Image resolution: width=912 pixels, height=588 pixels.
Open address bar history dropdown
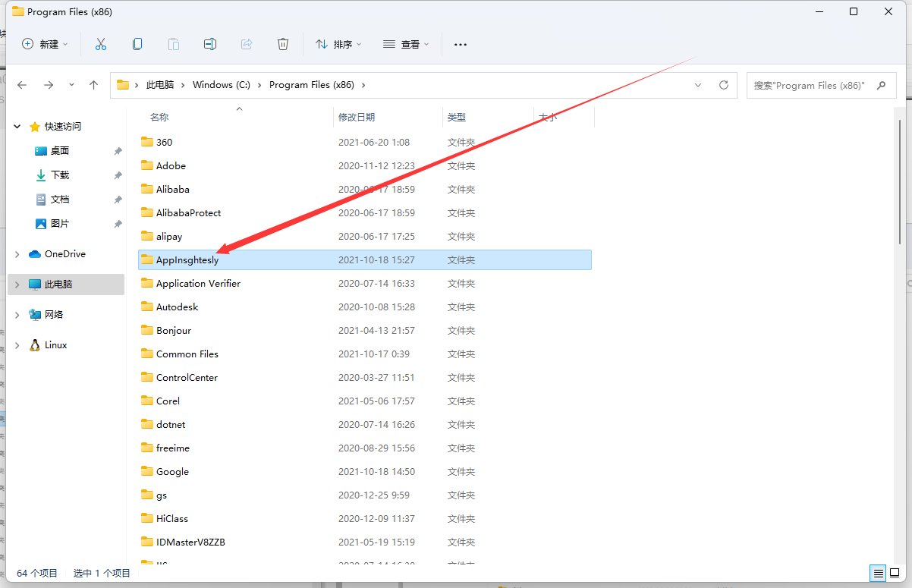[698, 85]
